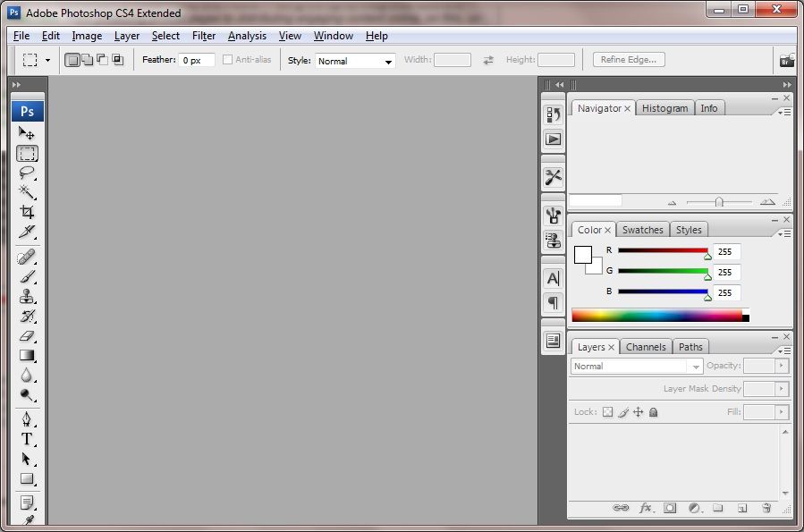Screen dimensions: 804x532
Task: Select the Brush tool
Action: (x=27, y=277)
